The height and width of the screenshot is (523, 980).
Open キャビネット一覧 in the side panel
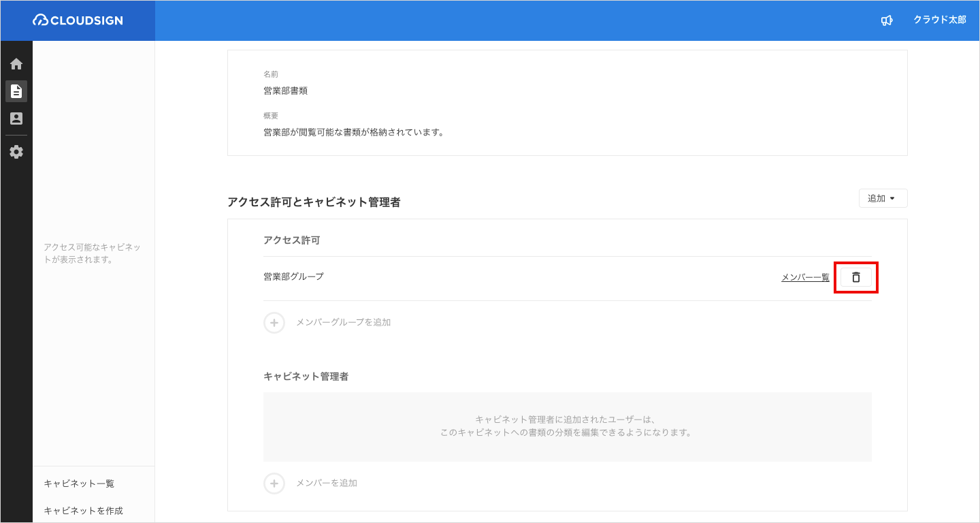[x=79, y=484]
